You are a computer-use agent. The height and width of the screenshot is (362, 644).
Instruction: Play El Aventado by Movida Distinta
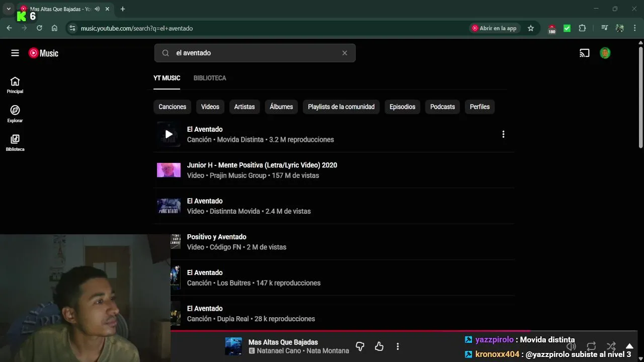tap(169, 134)
